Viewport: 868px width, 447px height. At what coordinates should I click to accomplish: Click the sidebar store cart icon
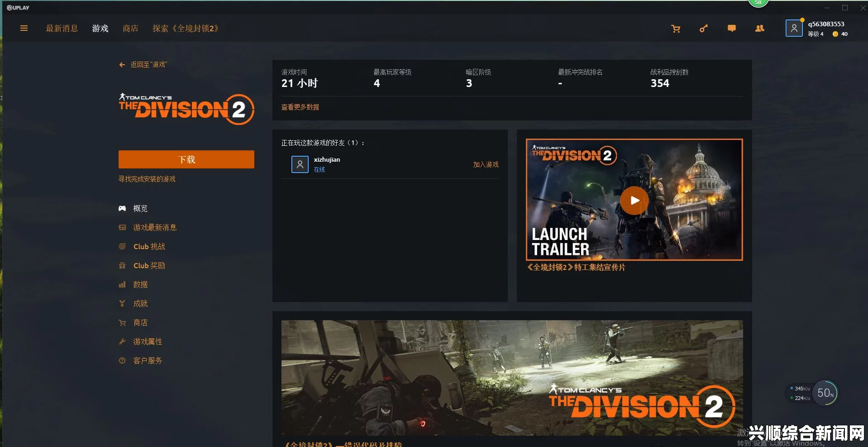(122, 322)
